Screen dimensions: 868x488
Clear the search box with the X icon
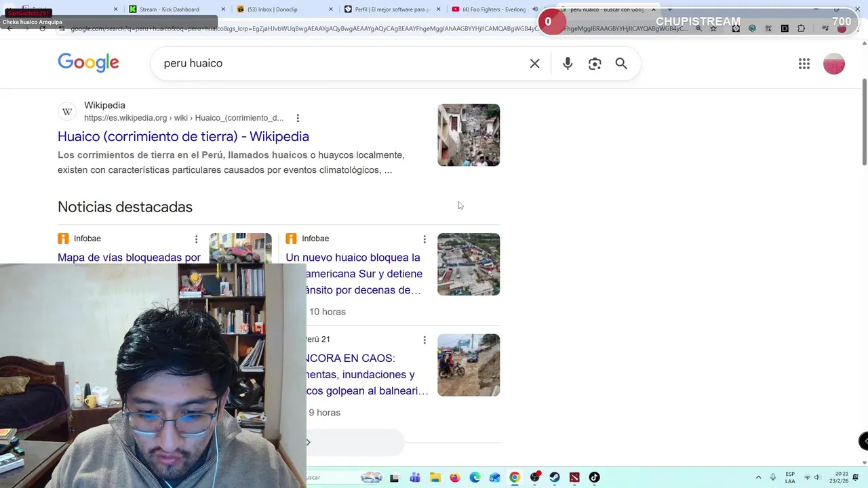point(534,63)
